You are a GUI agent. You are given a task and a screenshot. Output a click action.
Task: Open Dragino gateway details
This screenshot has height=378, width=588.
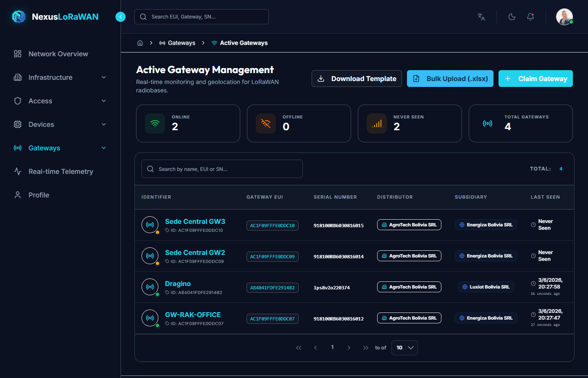point(178,283)
